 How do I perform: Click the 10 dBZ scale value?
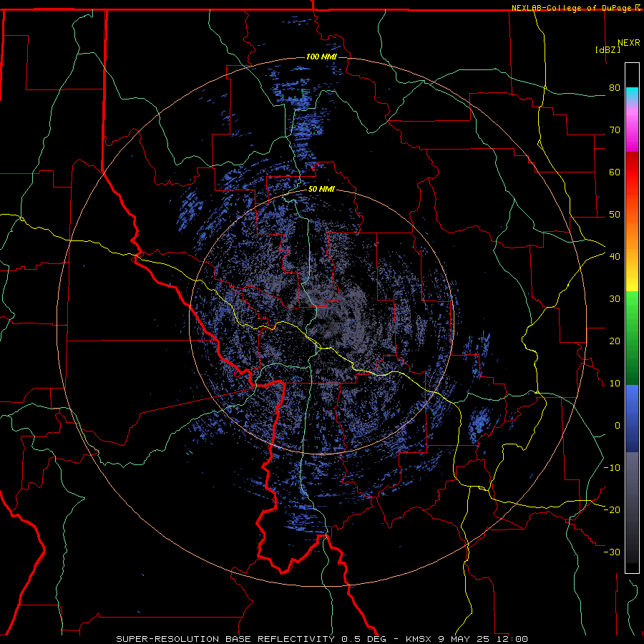(x=615, y=384)
